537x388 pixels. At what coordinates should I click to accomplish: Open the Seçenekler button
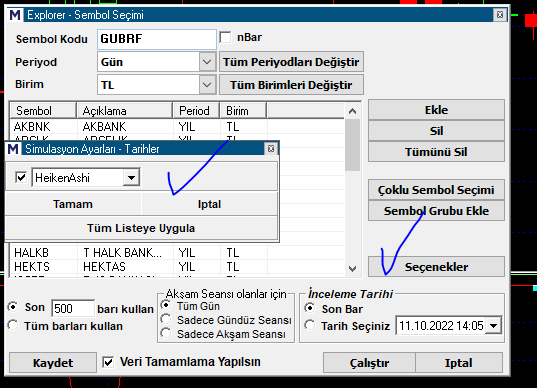click(436, 267)
